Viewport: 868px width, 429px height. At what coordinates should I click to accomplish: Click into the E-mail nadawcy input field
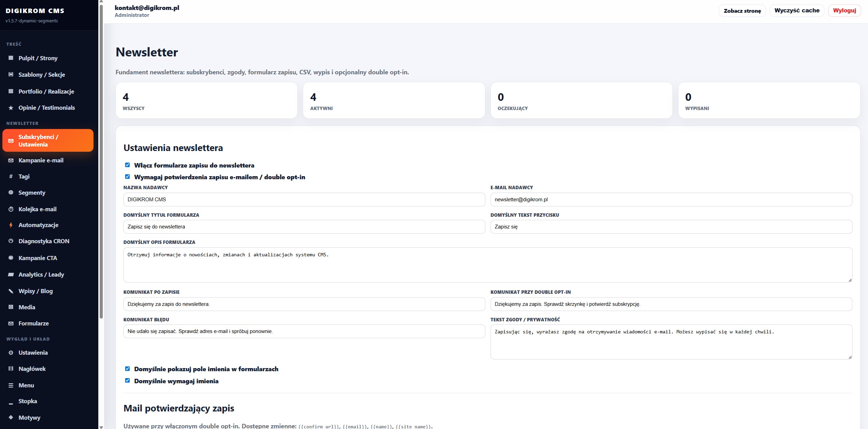(x=671, y=200)
